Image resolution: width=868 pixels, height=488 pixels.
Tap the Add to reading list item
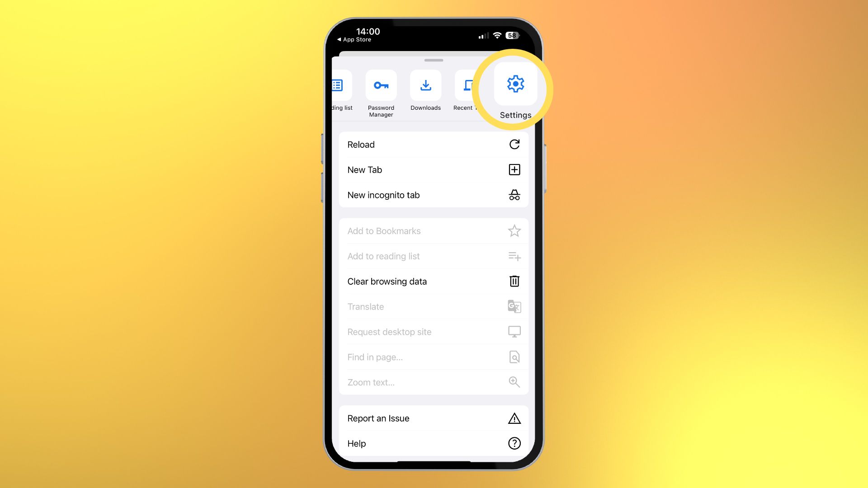tap(434, 256)
